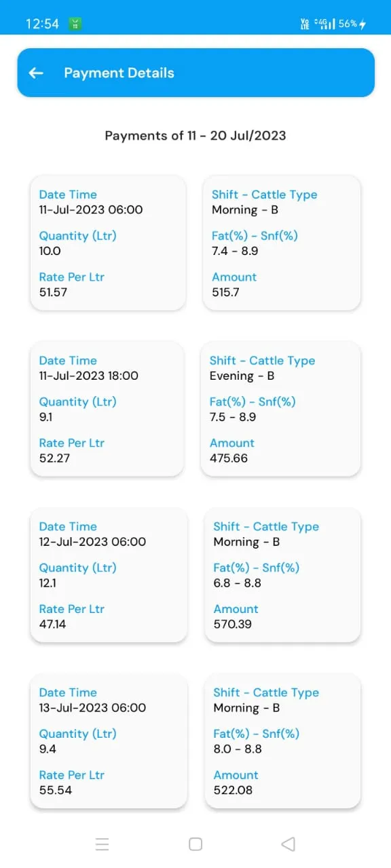Open Android recent apps menu icon
Screen dimensions: 391x868
click(103, 844)
